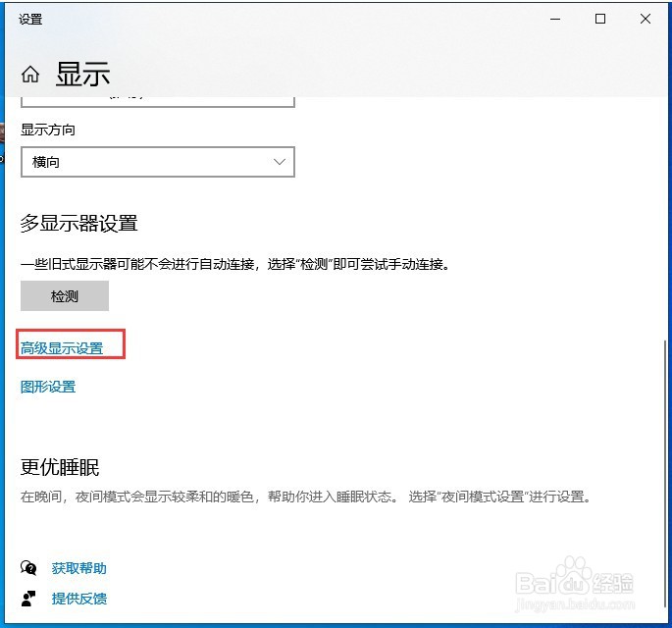Click the 更优睡眠 heading
The image size is (672, 628).
tap(60, 467)
